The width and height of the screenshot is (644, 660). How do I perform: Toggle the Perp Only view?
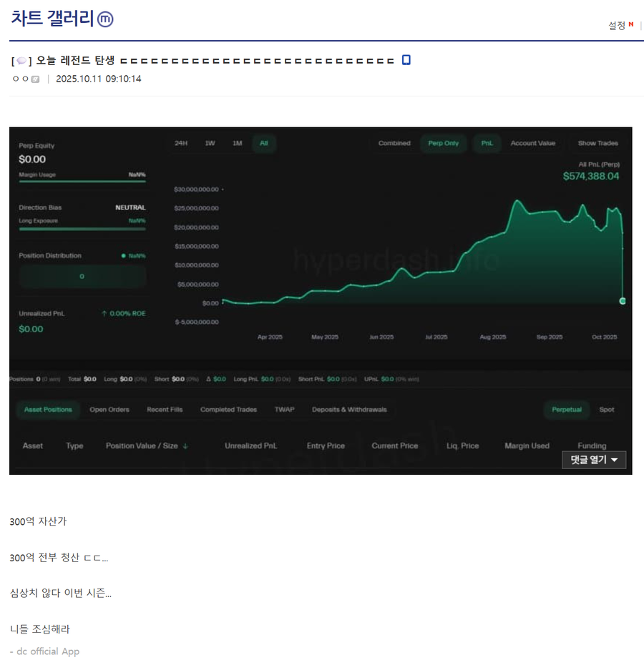443,143
